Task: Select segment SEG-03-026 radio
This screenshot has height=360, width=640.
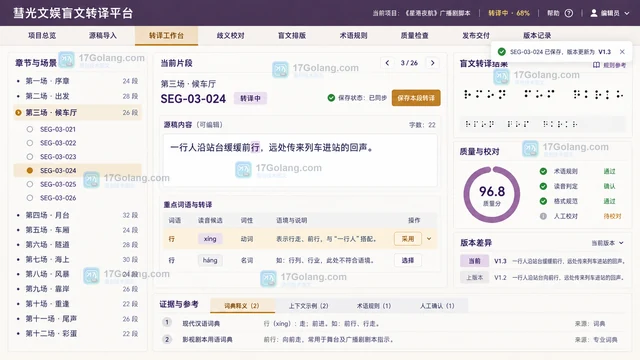Action: pyautogui.click(x=30, y=198)
